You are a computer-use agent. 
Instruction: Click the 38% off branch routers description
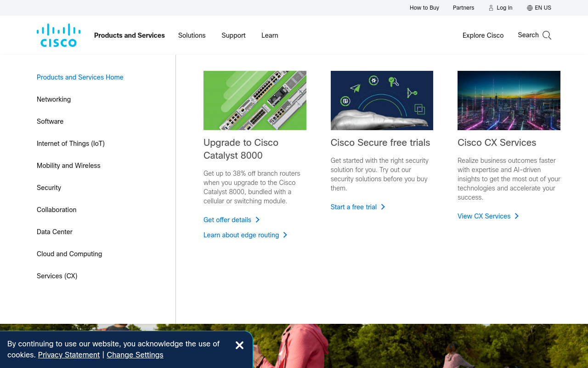point(252,187)
